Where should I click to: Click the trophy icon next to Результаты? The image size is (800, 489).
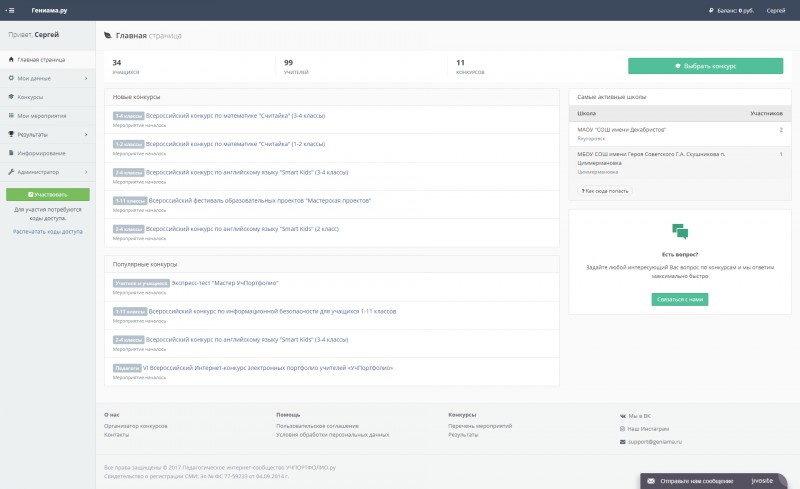coord(10,134)
